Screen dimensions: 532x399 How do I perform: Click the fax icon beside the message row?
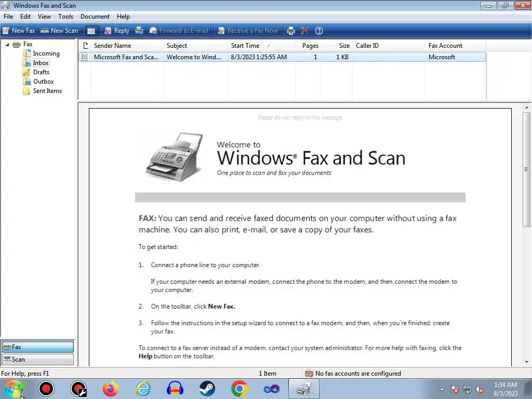(x=85, y=57)
